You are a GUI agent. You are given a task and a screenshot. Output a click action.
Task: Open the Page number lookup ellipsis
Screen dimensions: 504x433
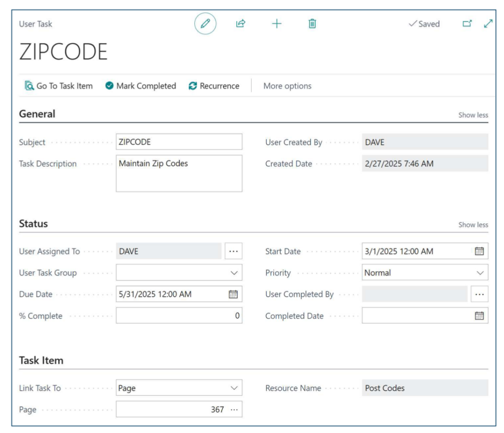click(x=235, y=409)
